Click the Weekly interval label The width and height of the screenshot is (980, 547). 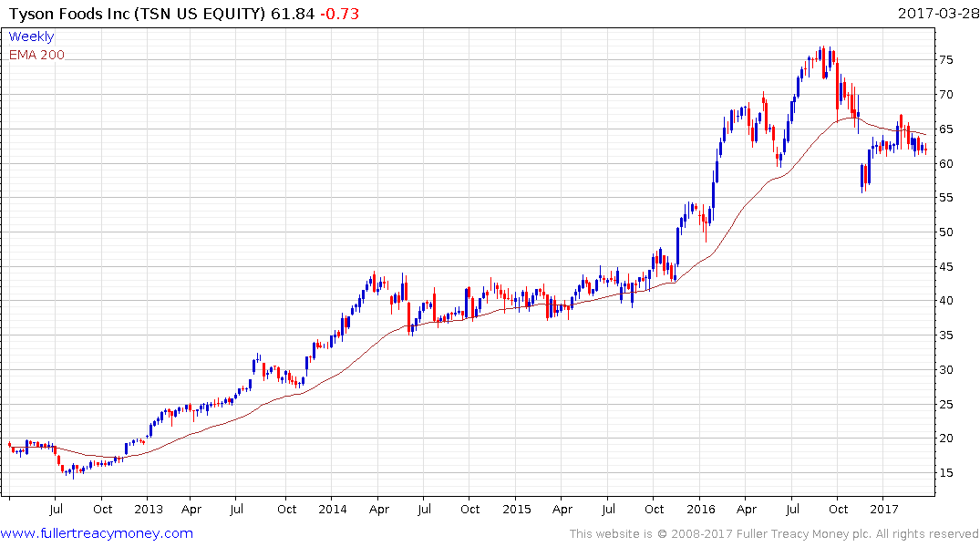pyautogui.click(x=31, y=36)
